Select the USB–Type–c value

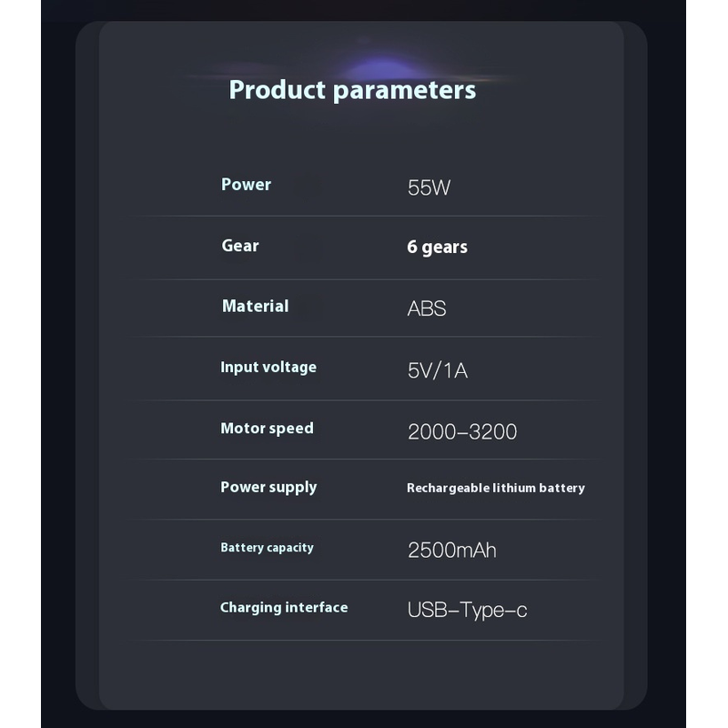(467, 611)
